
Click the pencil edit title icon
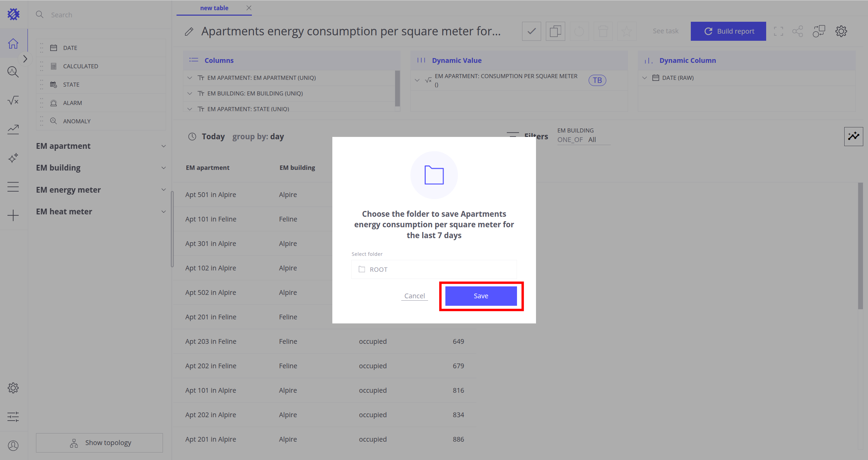click(189, 32)
